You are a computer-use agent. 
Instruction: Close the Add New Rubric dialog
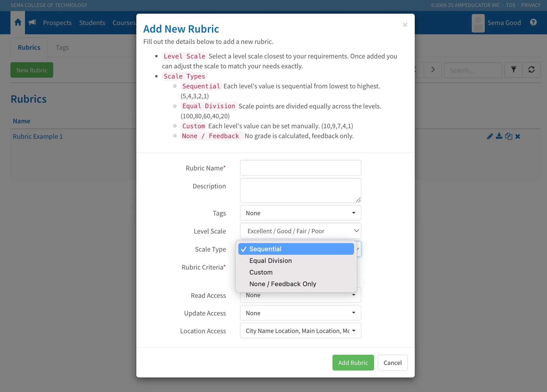tap(405, 25)
